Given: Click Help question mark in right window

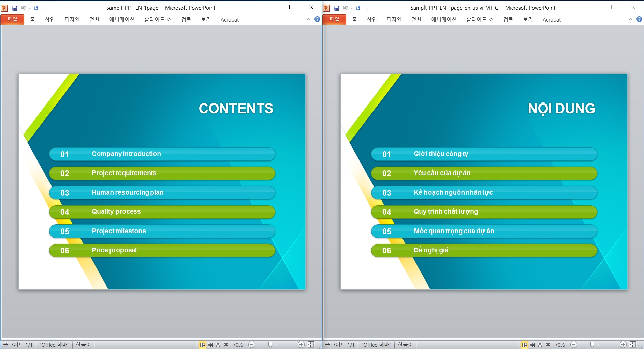Looking at the screenshot, I should point(639,19).
